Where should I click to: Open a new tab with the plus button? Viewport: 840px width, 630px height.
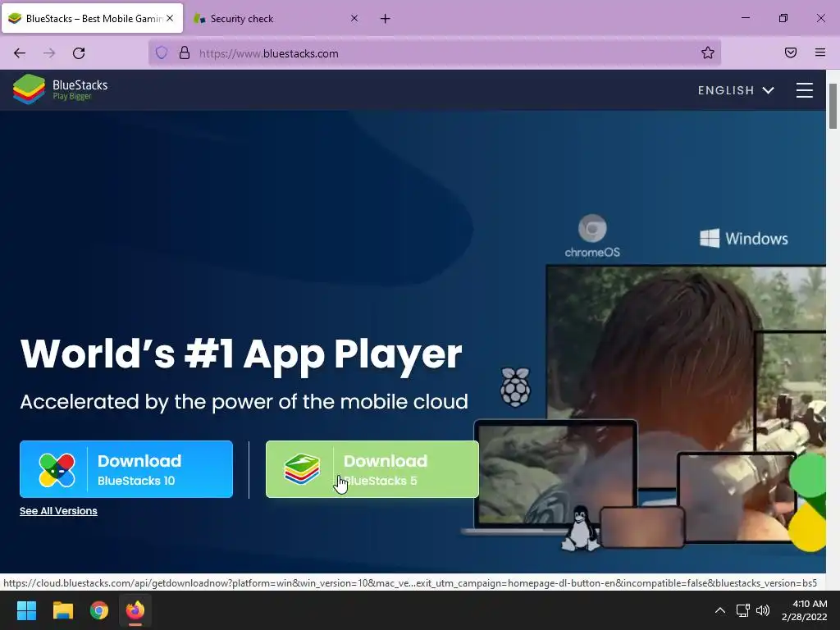[x=386, y=19]
